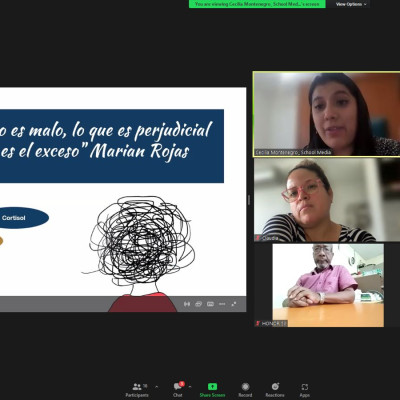Click the green viewing-screen notification banner
This screenshot has height=400, width=400.
(257, 4)
